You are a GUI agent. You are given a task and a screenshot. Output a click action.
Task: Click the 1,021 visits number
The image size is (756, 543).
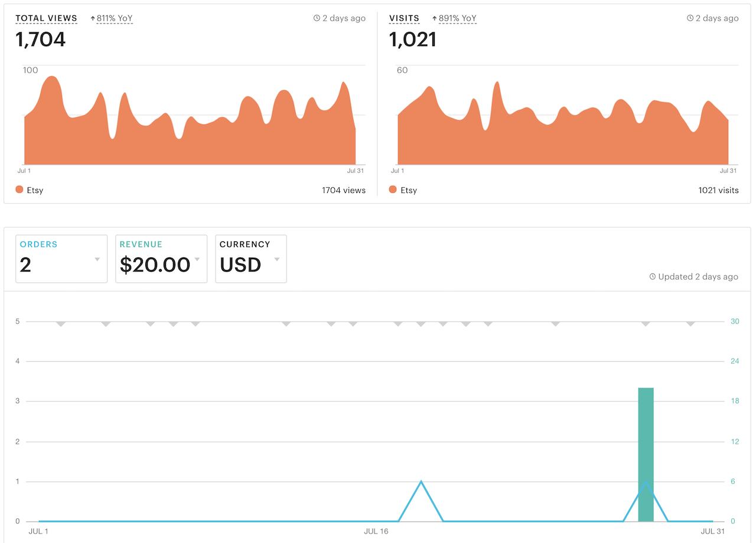pos(412,40)
